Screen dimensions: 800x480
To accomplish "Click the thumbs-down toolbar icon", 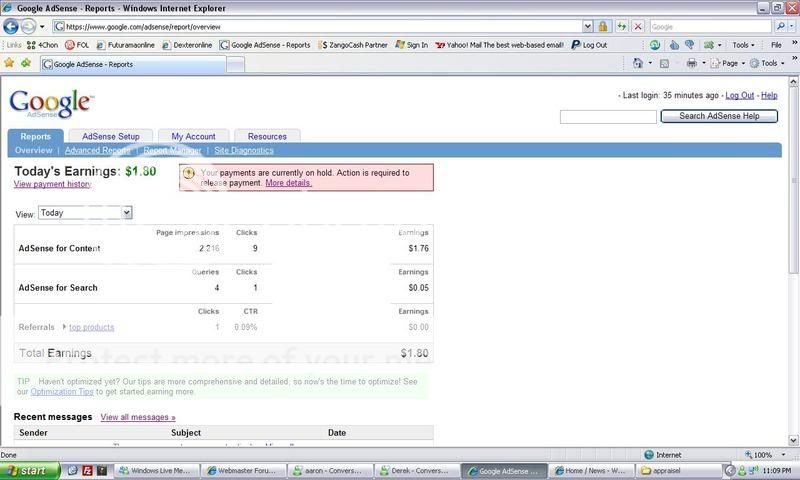I will [690, 45].
